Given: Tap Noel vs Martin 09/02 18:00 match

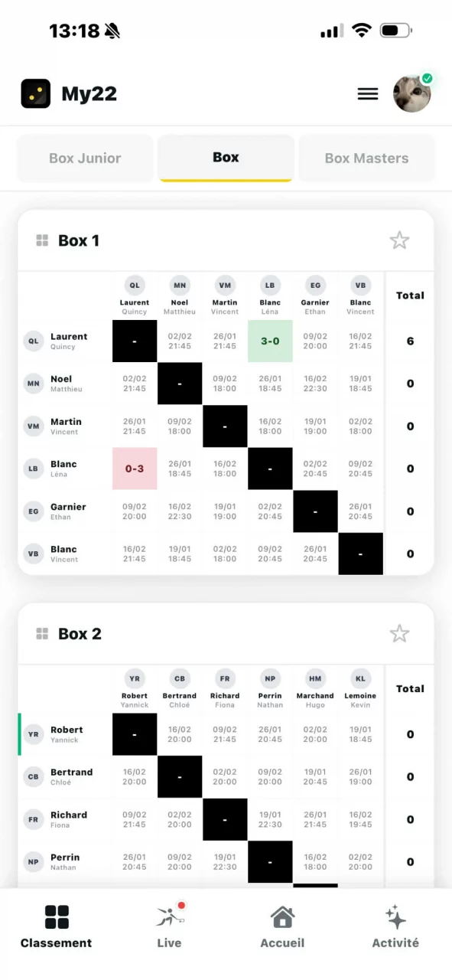Looking at the screenshot, I should (225, 384).
